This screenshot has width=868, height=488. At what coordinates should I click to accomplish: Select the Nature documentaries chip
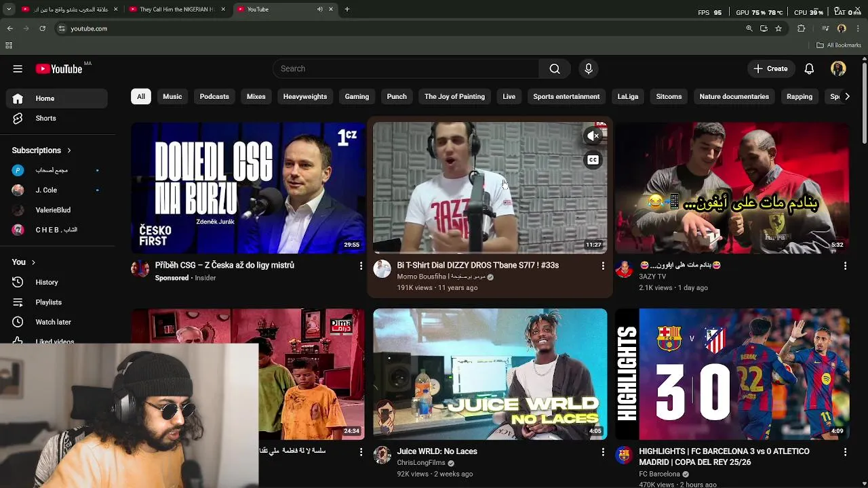[x=734, y=96]
